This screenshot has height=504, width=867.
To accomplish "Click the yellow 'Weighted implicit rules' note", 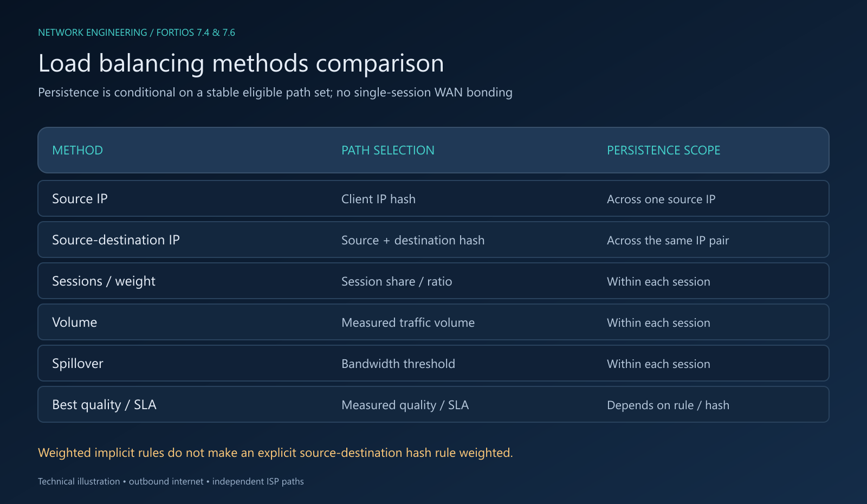I will pyautogui.click(x=275, y=453).
